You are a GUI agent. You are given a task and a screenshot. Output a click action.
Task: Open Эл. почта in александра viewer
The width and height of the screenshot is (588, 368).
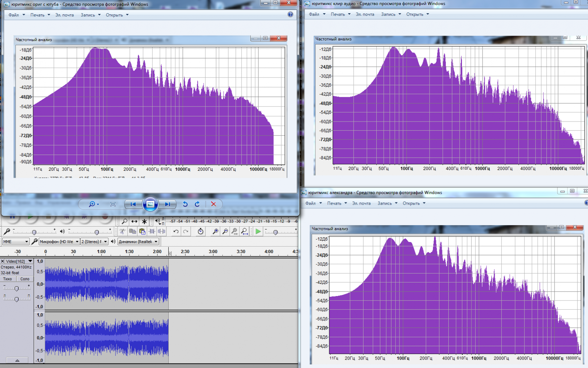click(x=361, y=203)
